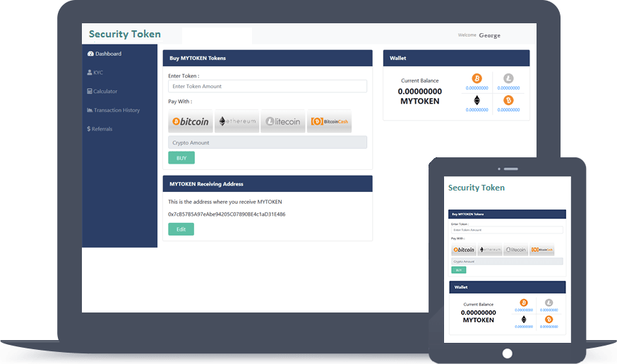Screen dimensions: 617x364
Task: Click the tablet home button
Action: coord(507,353)
